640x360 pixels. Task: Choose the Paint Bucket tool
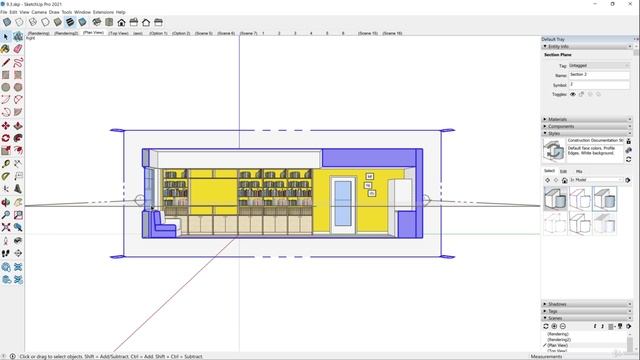click(x=6, y=49)
